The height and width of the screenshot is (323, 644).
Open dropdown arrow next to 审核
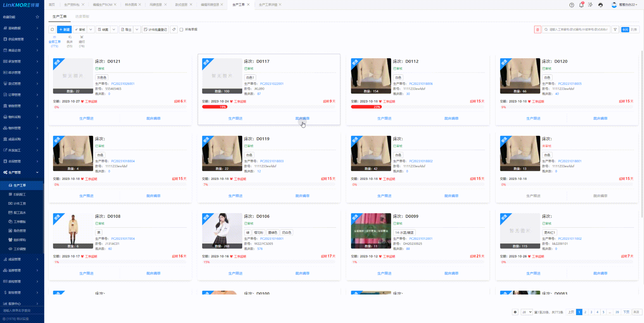tap(91, 29)
